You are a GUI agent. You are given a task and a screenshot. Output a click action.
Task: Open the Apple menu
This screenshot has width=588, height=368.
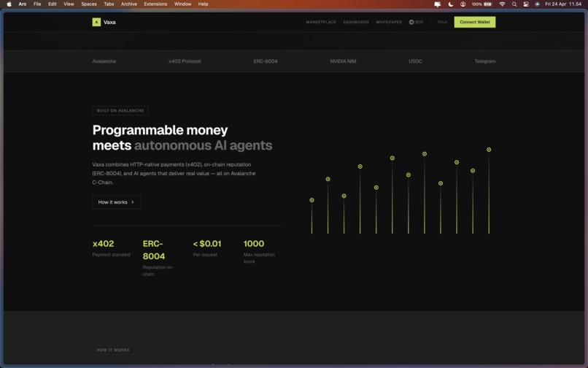pos(9,4)
